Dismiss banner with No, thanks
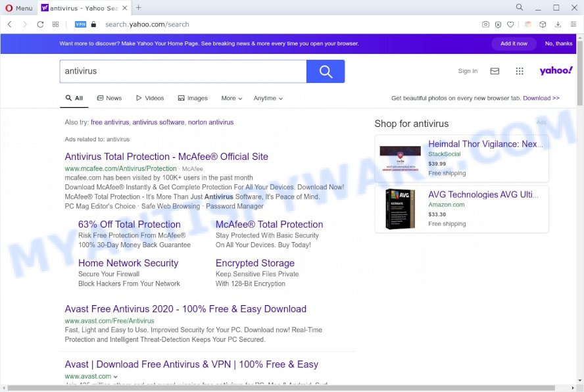Image resolution: width=584 pixels, height=392 pixels. click(x=558, y=43)
